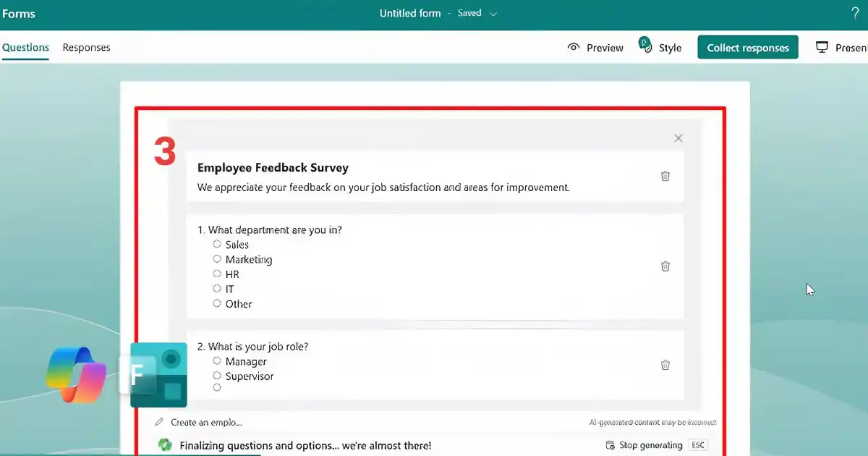
Task: Delete the department question via trash icon
Action: tap(665, 266)
